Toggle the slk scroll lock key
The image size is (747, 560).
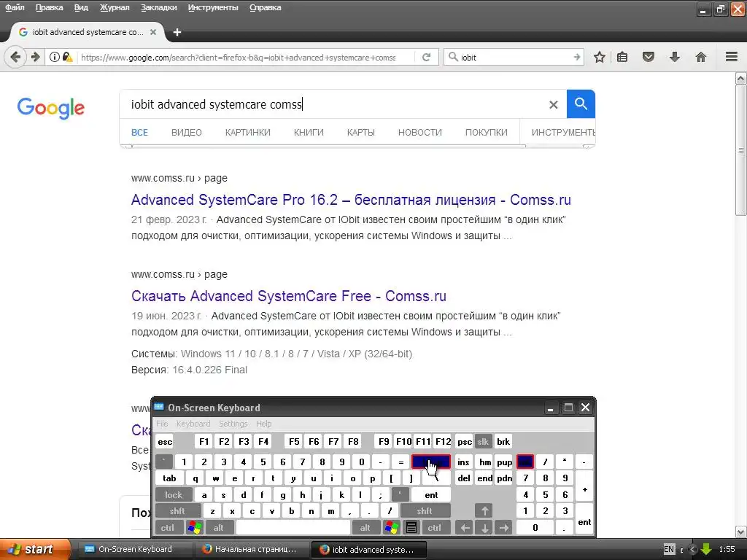click(x=483, y=442)
